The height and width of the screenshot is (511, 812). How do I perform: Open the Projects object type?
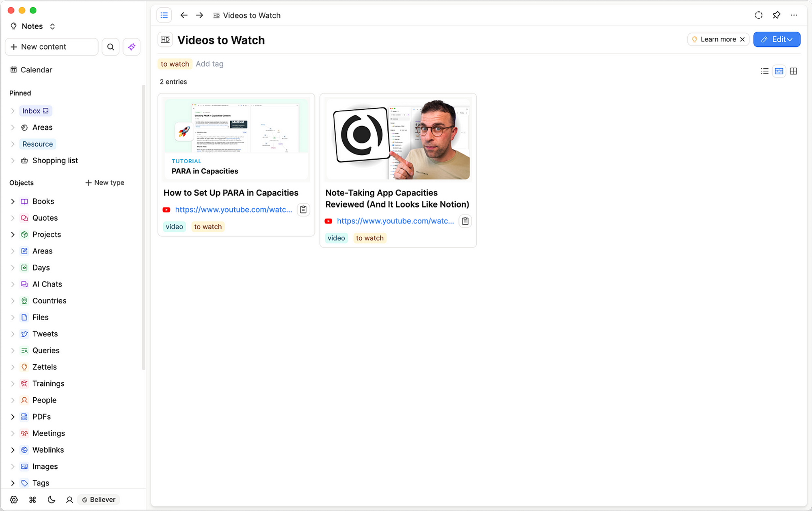[x=46, y=235]
